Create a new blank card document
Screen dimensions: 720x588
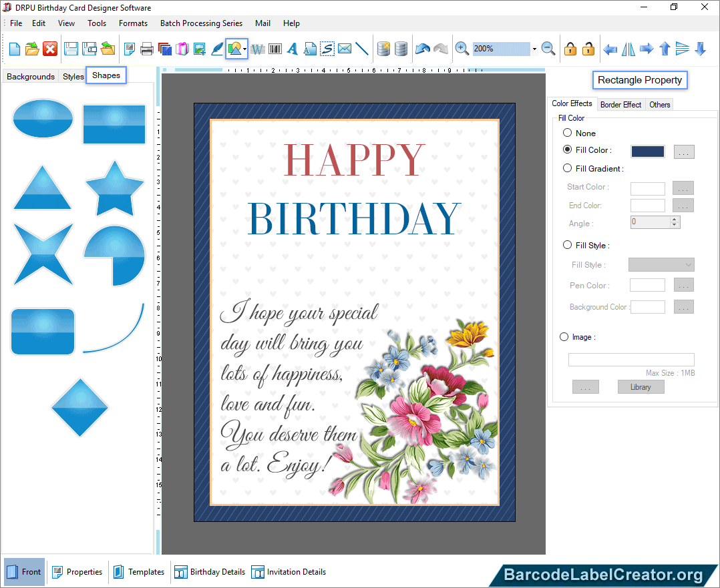click(14, 49)
